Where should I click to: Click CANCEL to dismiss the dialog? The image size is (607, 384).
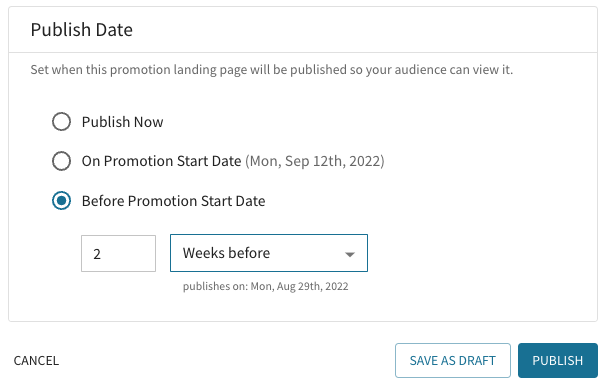(x=36, y=360)
